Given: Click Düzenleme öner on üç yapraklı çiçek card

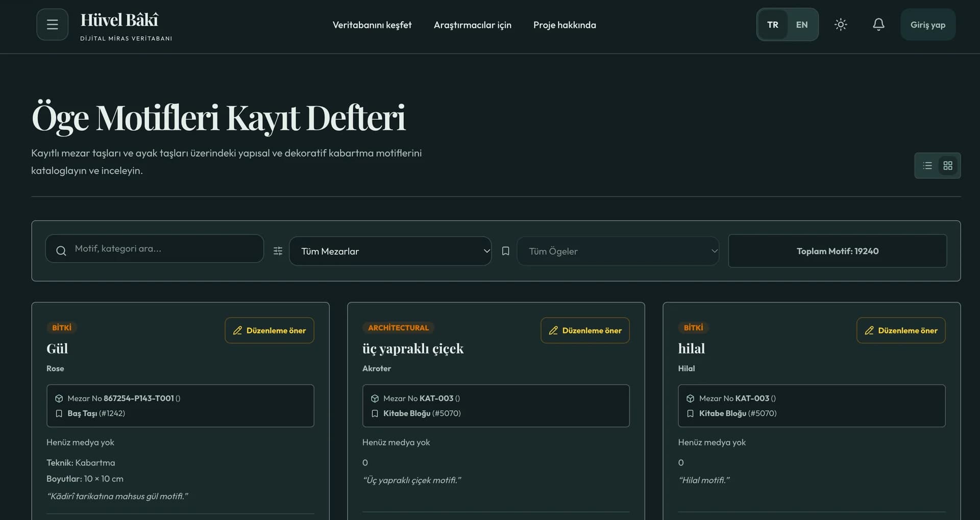Looking at the screenshot, I should [585, 330].
